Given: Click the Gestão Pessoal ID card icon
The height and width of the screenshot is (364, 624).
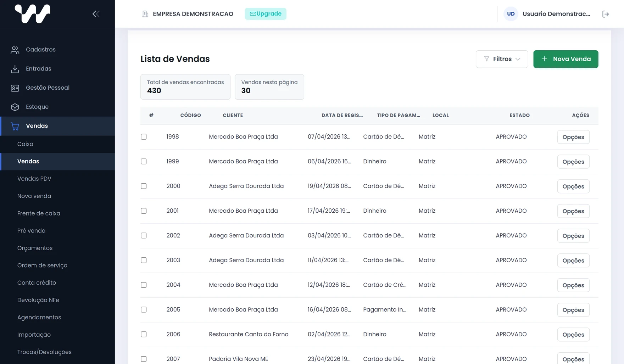Looking at the screenshot, I should (15, 88).
